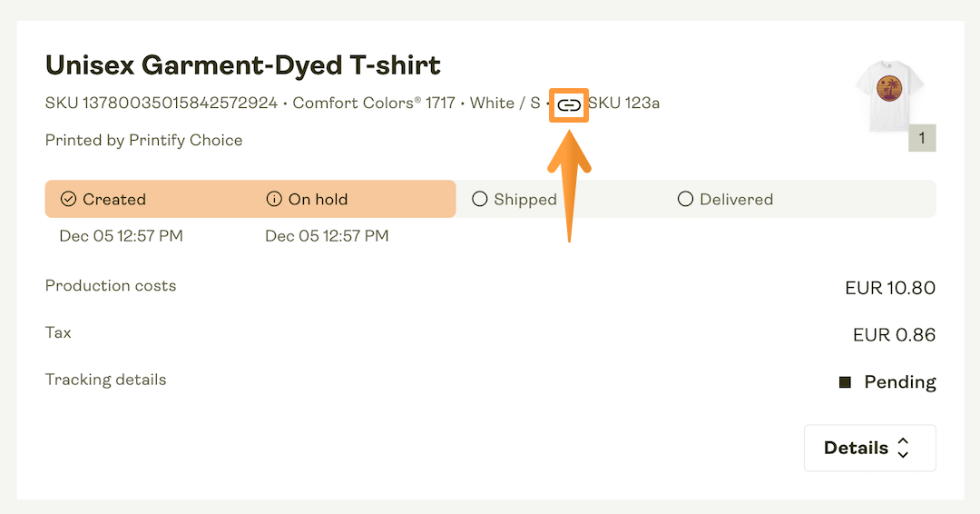Click the Pending tracking status text
980x514 pixels.
[899, 382]
